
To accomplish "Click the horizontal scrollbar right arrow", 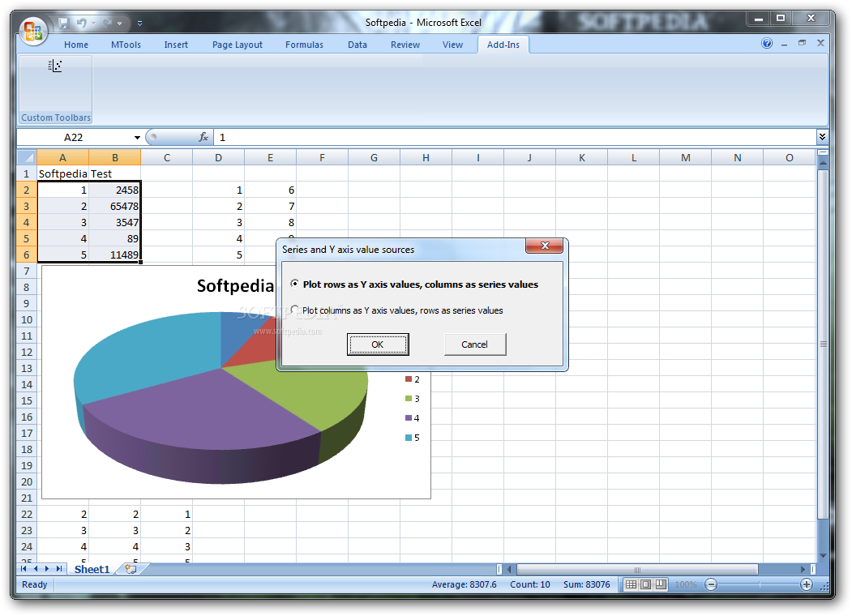I will (x=803, y=569).
